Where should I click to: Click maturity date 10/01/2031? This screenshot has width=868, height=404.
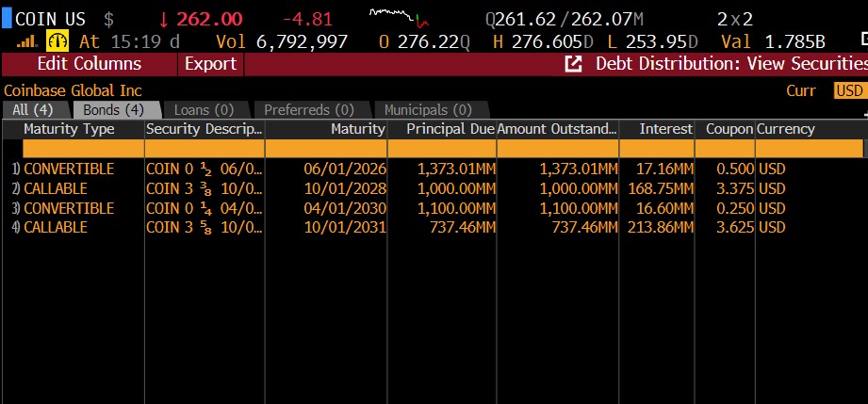344,228
